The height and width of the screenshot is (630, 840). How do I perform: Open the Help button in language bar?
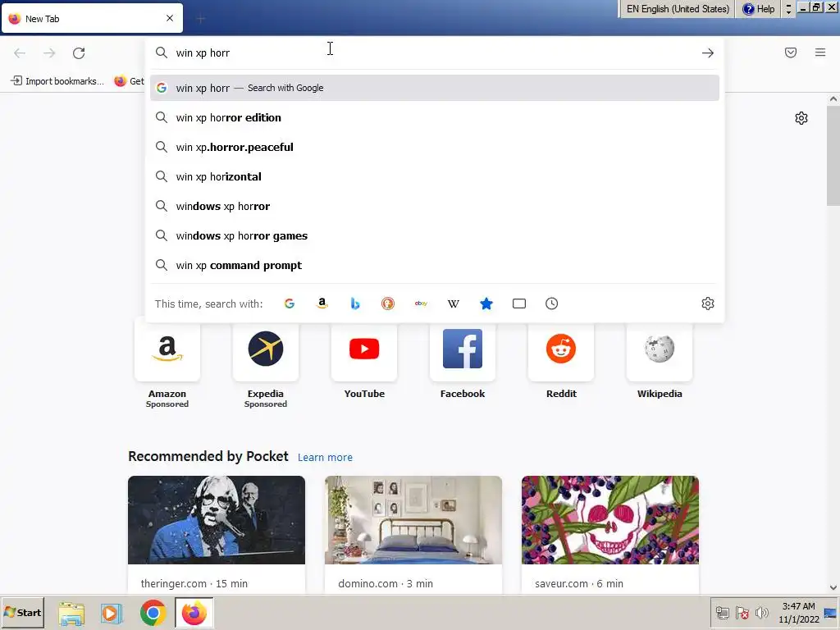(x=759, y=8)
